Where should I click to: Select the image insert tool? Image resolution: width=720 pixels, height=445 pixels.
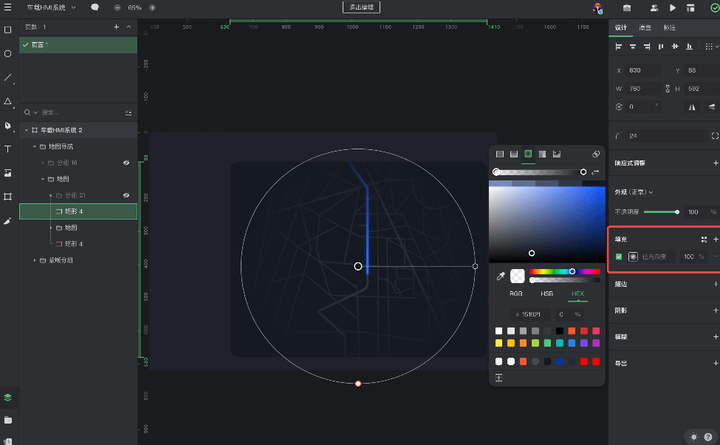click(x=8, y=173)
